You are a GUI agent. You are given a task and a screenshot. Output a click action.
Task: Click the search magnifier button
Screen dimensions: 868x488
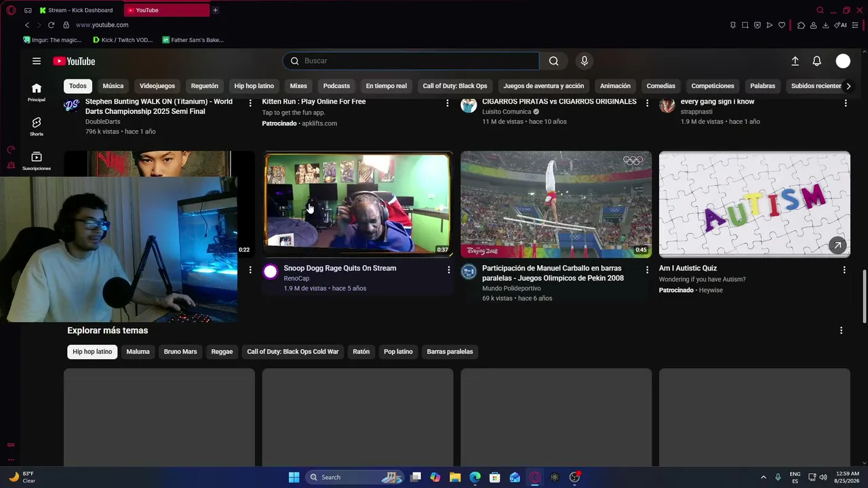point(554,61)
